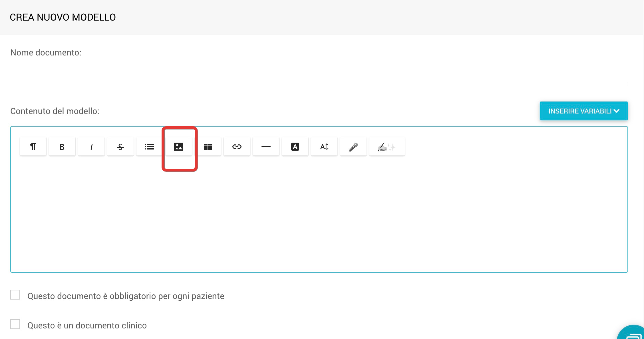Apply strikethrough formatting
644x339 pixels.
click(x=120, y=147)
